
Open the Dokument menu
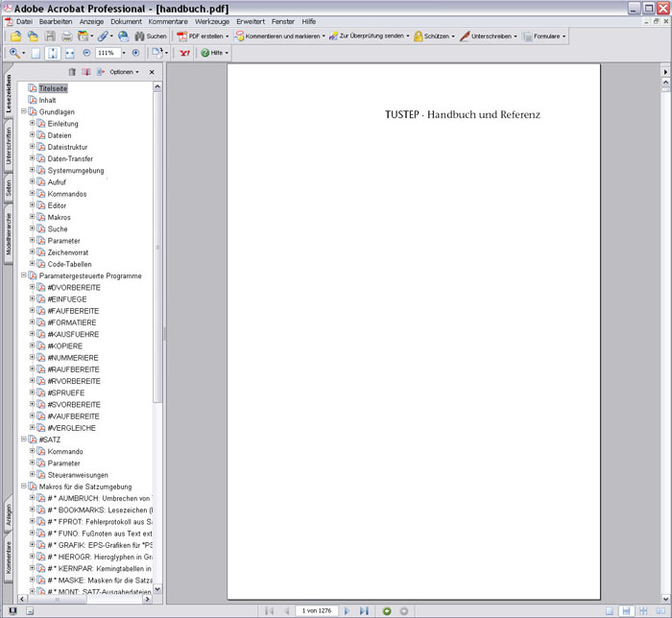click(126, 21)
